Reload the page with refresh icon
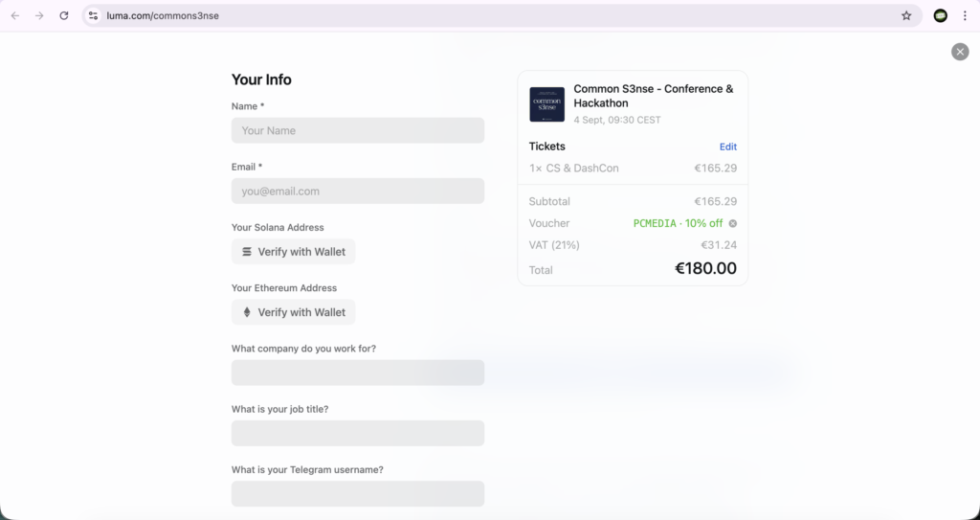This screenshot has width=980, height=520. pyautogui.click(x=64, y=15)
